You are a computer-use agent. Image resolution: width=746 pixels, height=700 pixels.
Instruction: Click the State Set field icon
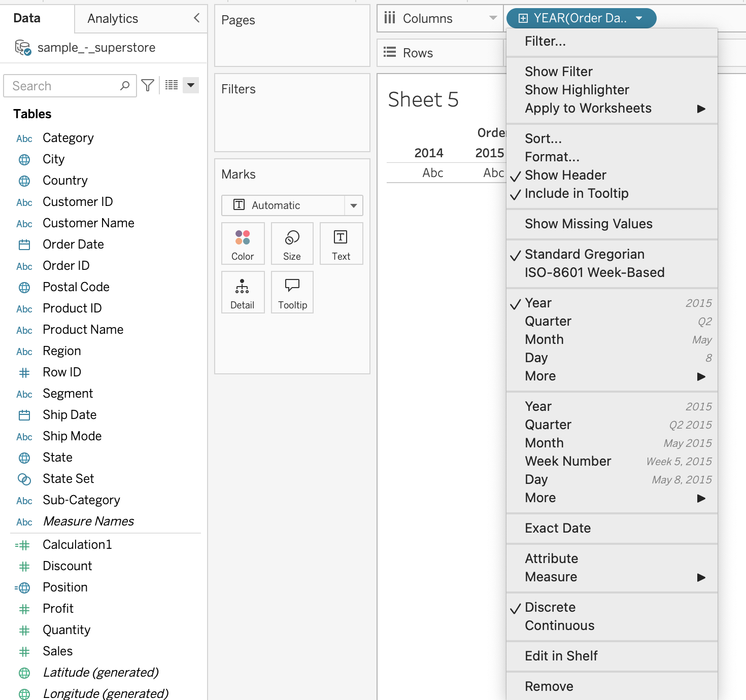click(x=24, y=479)
